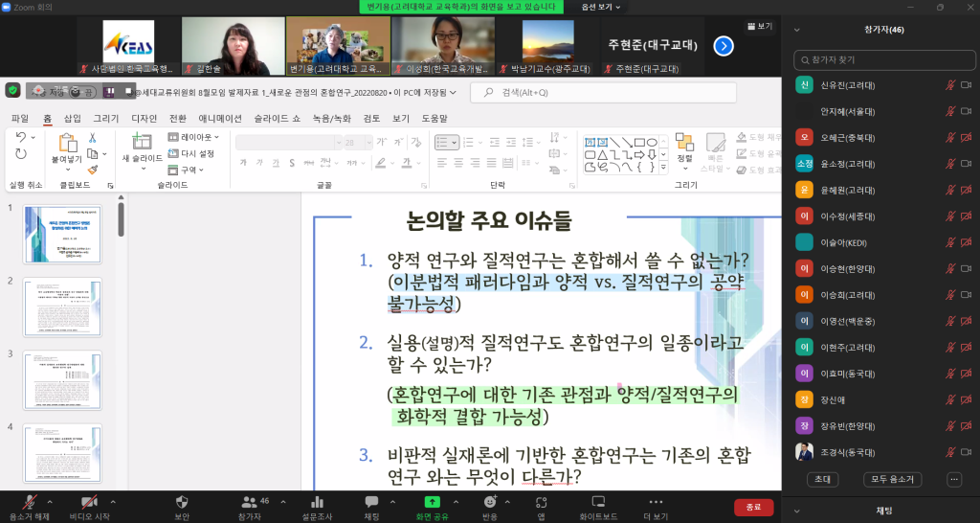Open the Insert (삽입) ribbon tab
The image size is (980, 523).
coord(73,118)
